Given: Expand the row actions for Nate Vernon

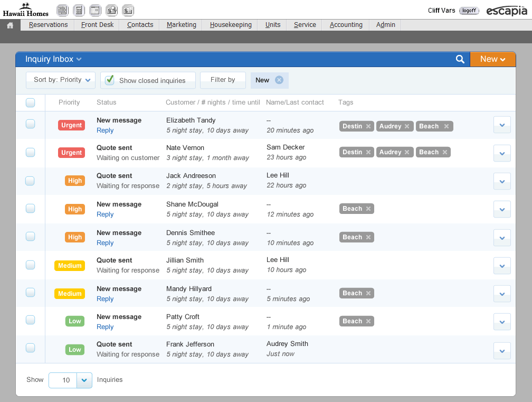Looking at the screenshot, I should [502, 153].
